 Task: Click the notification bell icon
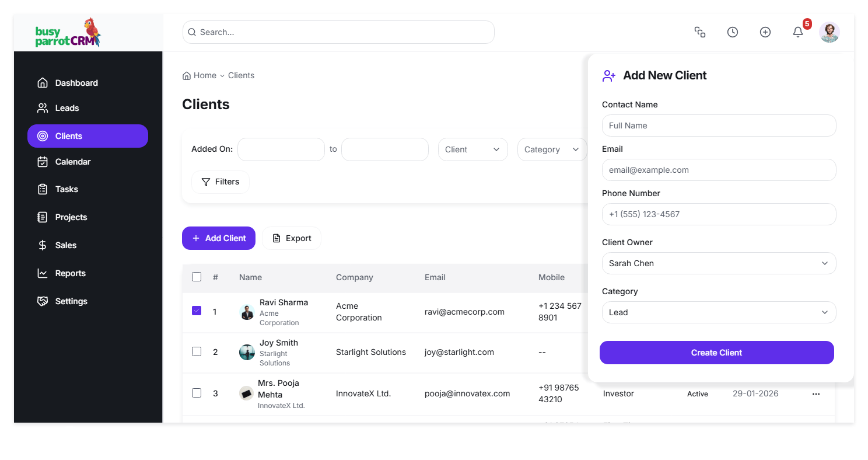(797, 33)
